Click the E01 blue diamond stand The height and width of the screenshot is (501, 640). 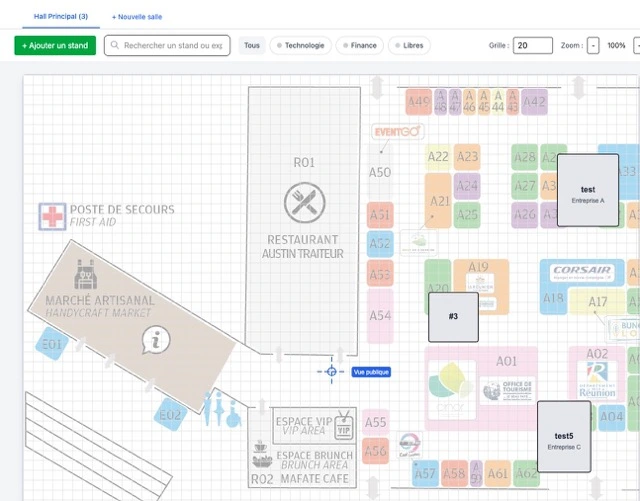[x=52, y=344]
